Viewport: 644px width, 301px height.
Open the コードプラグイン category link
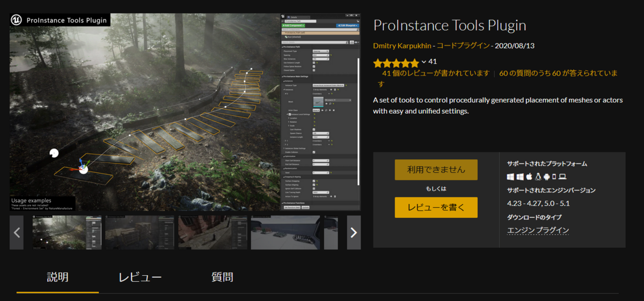tap(463, 46)
